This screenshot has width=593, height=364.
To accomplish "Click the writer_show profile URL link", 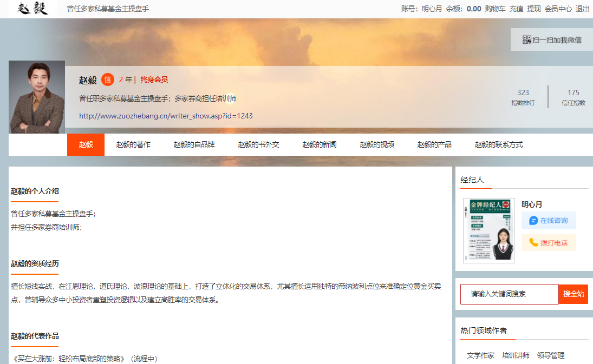I will point(166,116).
